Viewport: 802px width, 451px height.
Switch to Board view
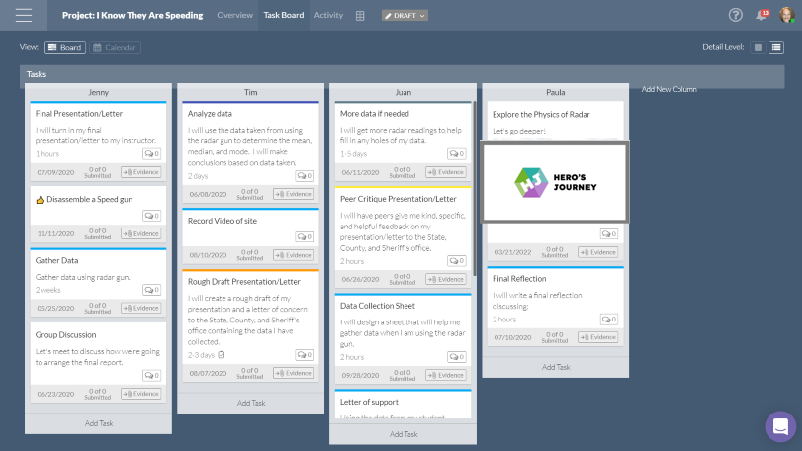pyautogui.click(x=65, y=47)
